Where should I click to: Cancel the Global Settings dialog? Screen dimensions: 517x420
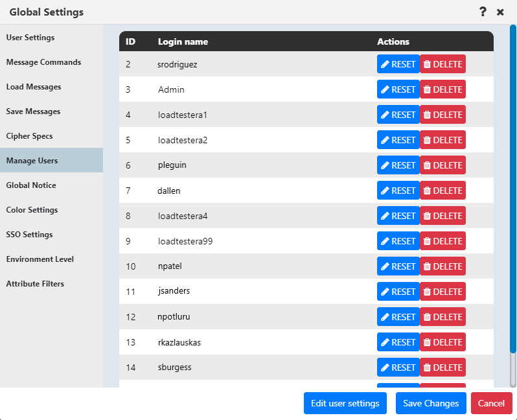pyautogui.click(x=491, y=403)
